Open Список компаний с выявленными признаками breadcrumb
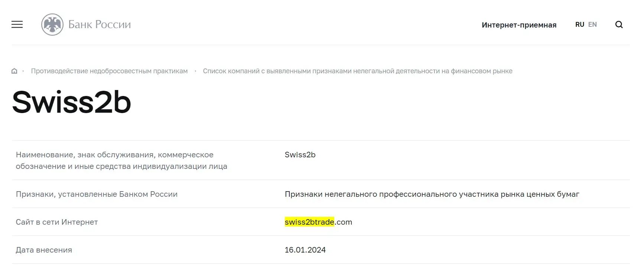Screen dimensions: 644x276 358,71
